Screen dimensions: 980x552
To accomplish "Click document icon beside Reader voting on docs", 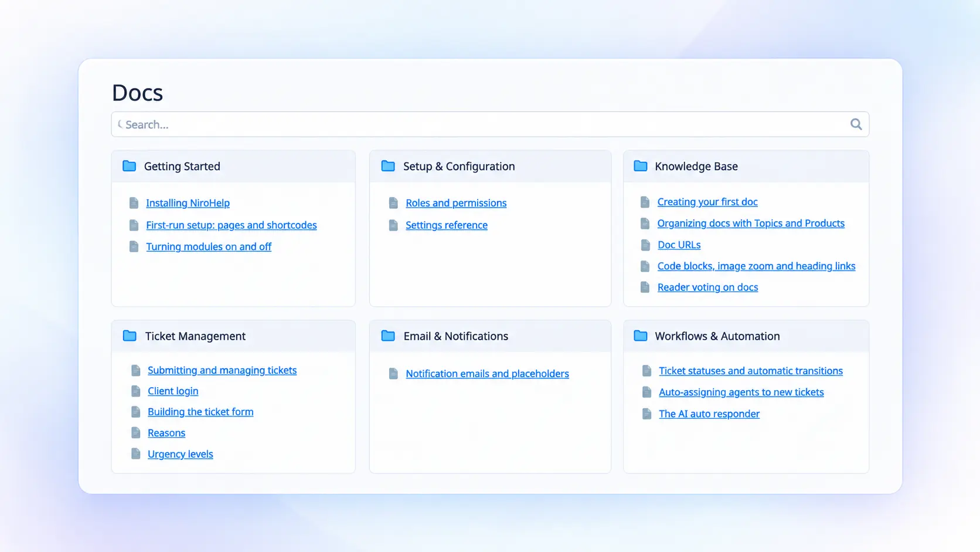I will pos(645,287).
